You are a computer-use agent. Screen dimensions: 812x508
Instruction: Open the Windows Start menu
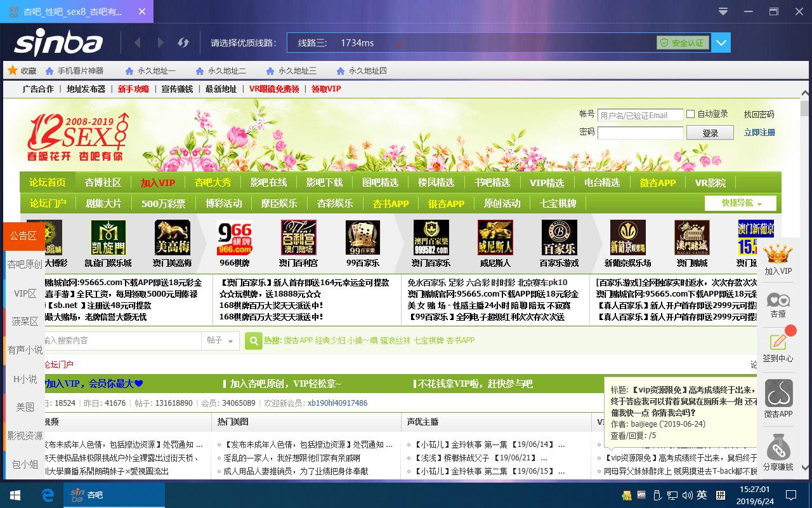coord(15,495)
